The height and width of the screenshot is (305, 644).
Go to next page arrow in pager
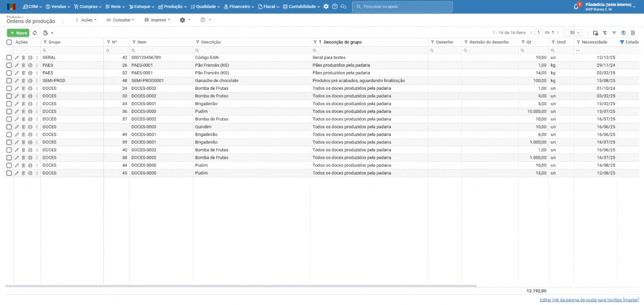click(557, 33)
